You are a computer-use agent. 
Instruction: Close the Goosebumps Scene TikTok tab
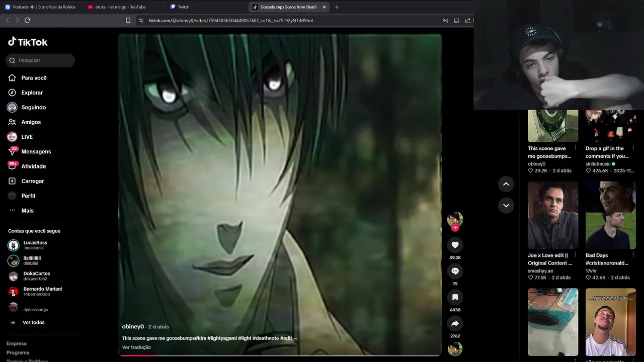coord(324,7)
